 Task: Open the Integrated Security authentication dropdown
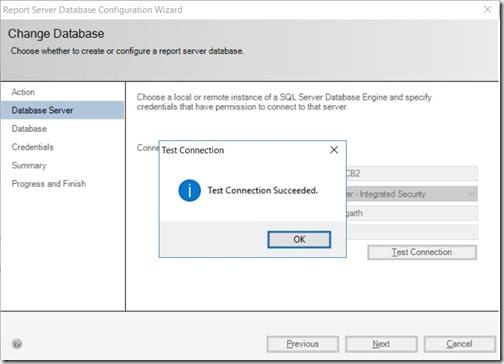412,194
